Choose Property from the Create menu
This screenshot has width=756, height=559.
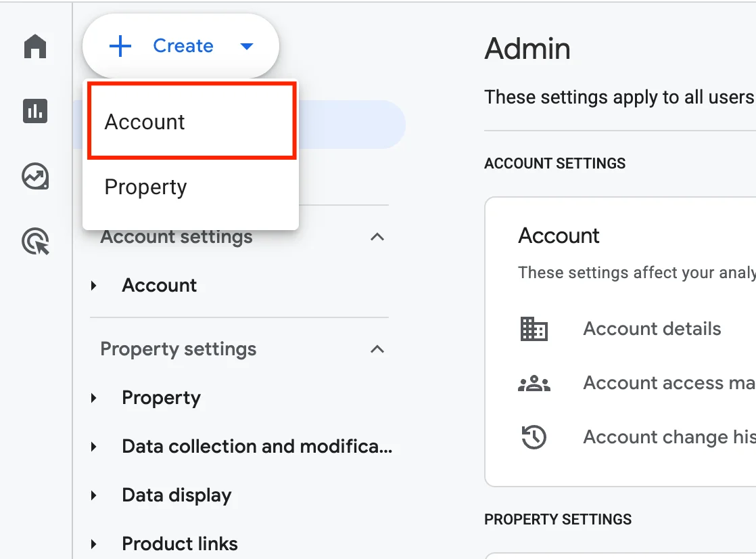(x=191, y=187)
